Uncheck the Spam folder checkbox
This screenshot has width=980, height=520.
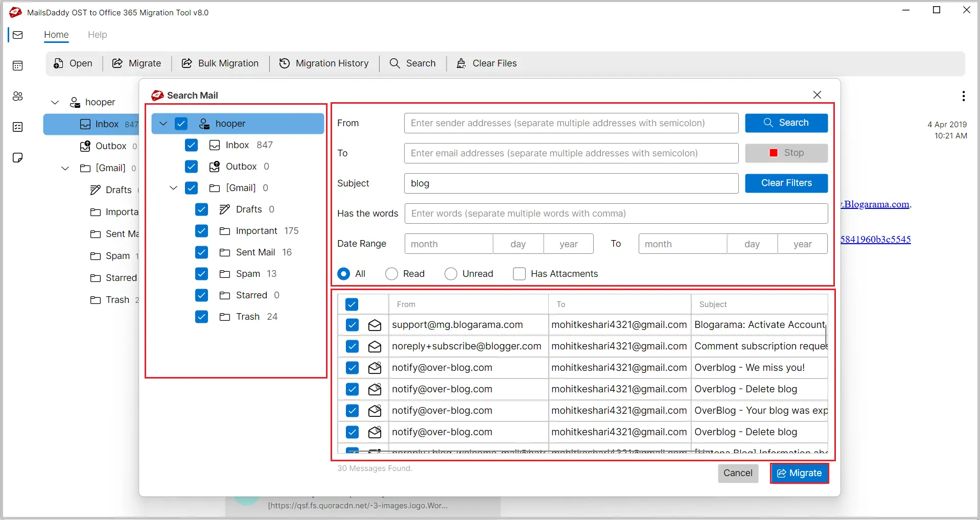202,274
